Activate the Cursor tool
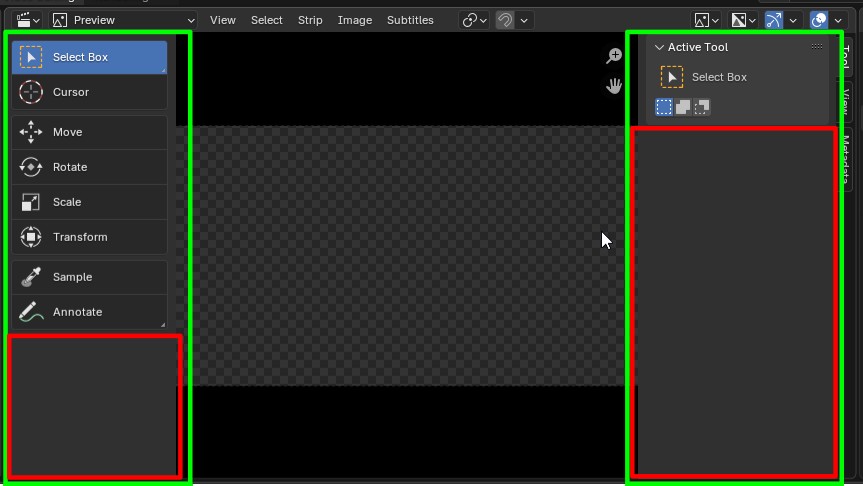The width and height of the screenshot is (863, 486). tap(89, 92)
